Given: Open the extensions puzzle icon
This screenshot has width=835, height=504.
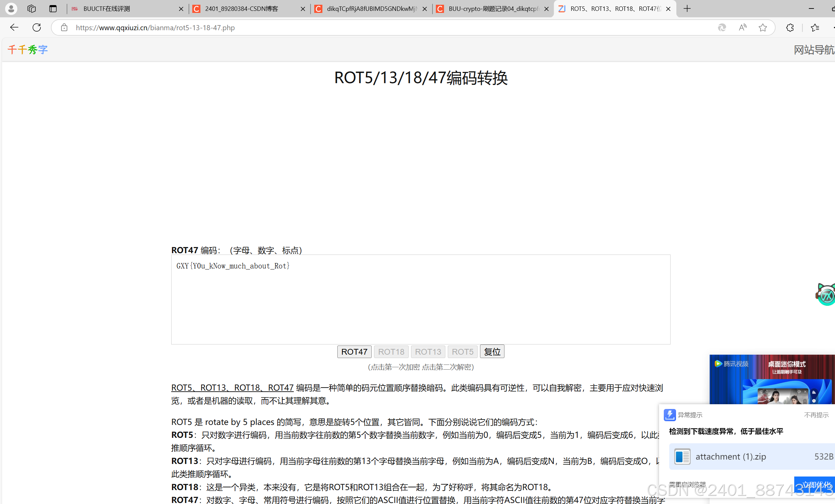Looking at the screenshot, I should tap(790, 27).
